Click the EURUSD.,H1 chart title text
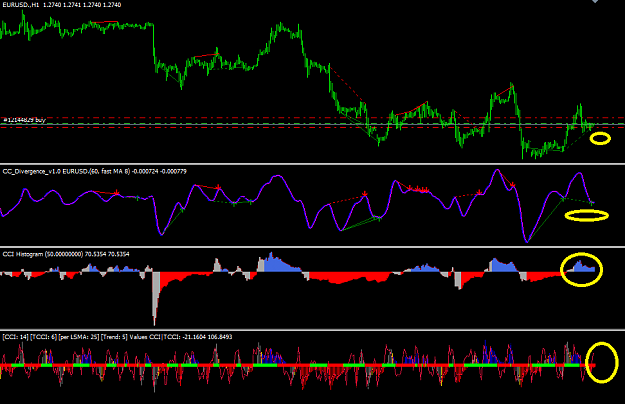 click(61, 5)
